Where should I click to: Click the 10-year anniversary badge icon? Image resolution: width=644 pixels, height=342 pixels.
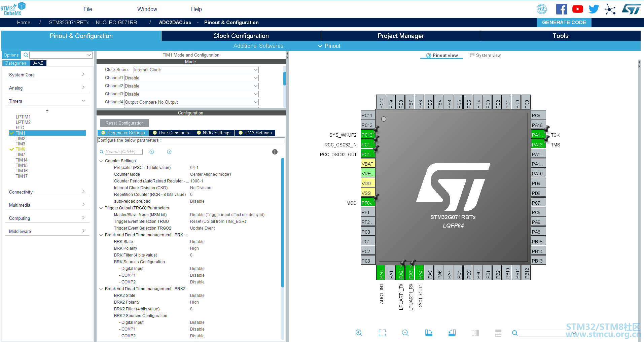542,9
